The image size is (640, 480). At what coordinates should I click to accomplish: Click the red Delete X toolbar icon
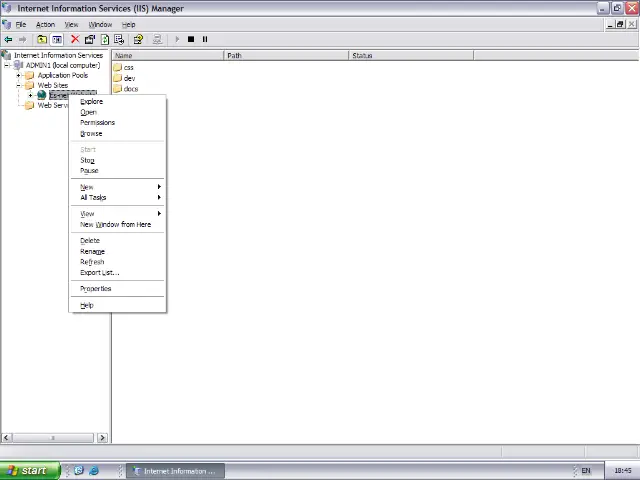(x=75, y=39)
